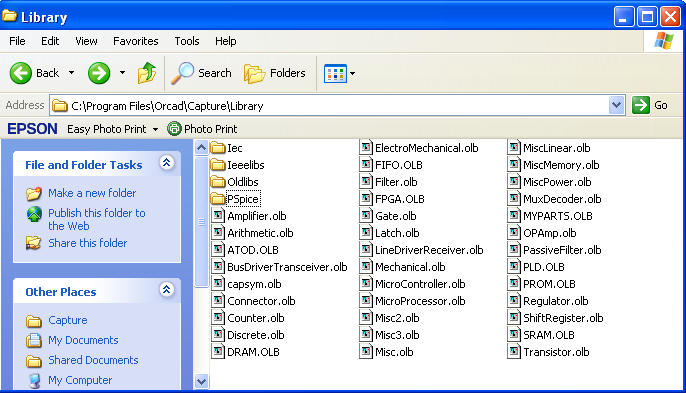Select the Misc.olb file name
Viewport: 686px width, 393px height.
tap(394, 352)
